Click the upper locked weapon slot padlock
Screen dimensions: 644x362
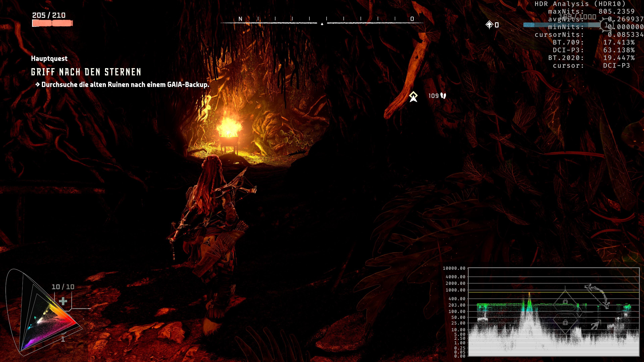tap(565, 302)
